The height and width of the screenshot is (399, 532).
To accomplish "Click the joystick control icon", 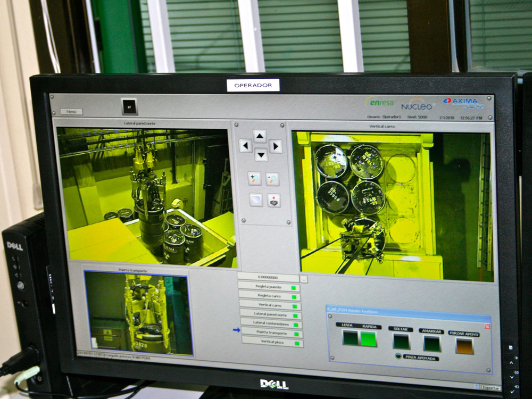I will pyautogui.click(x=273, y=200).
